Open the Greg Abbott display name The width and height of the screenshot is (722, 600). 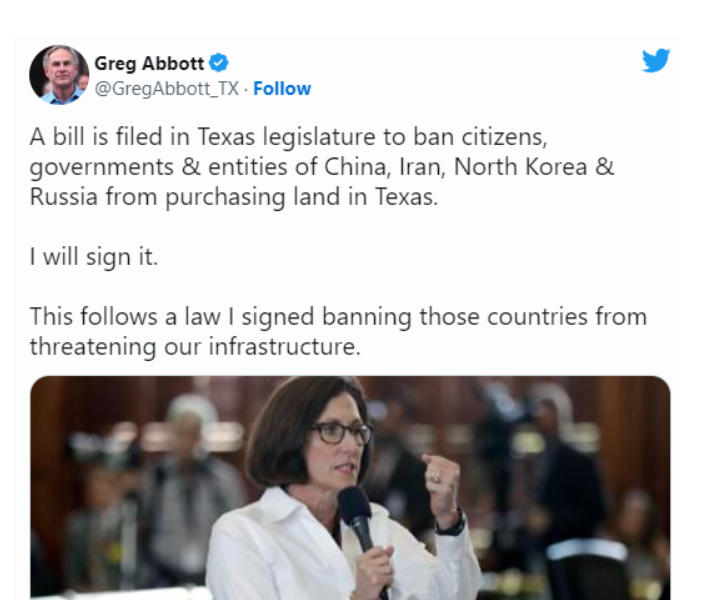click(149, 63)
